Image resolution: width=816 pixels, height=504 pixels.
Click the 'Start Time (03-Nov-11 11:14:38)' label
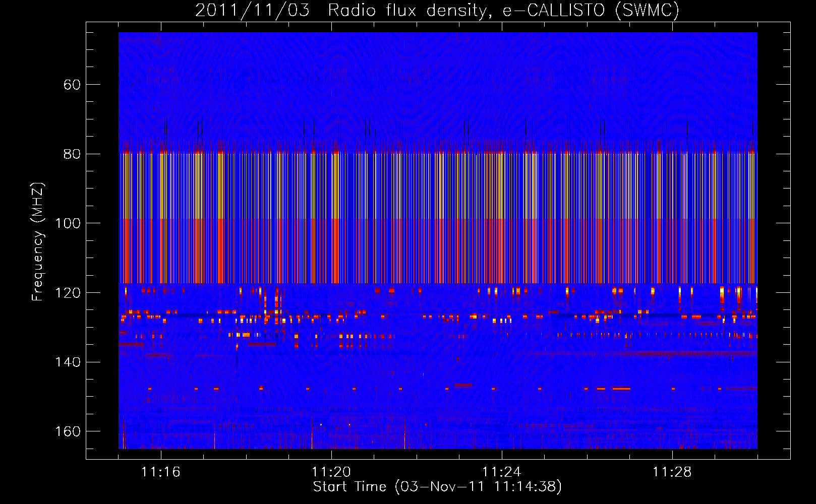[437, 487]
